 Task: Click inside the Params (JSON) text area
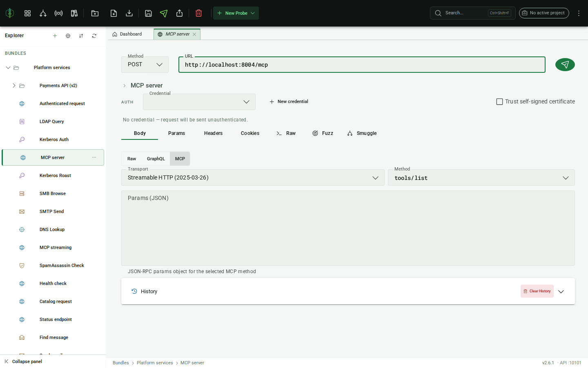(348, 228)
